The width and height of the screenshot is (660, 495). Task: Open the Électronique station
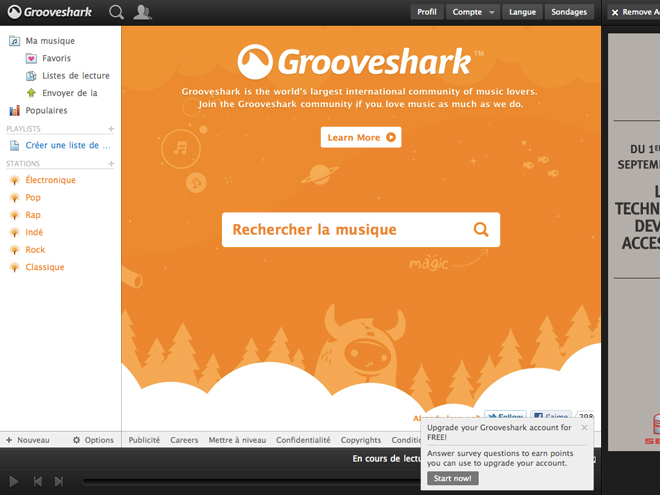click(x=51, y=180)
